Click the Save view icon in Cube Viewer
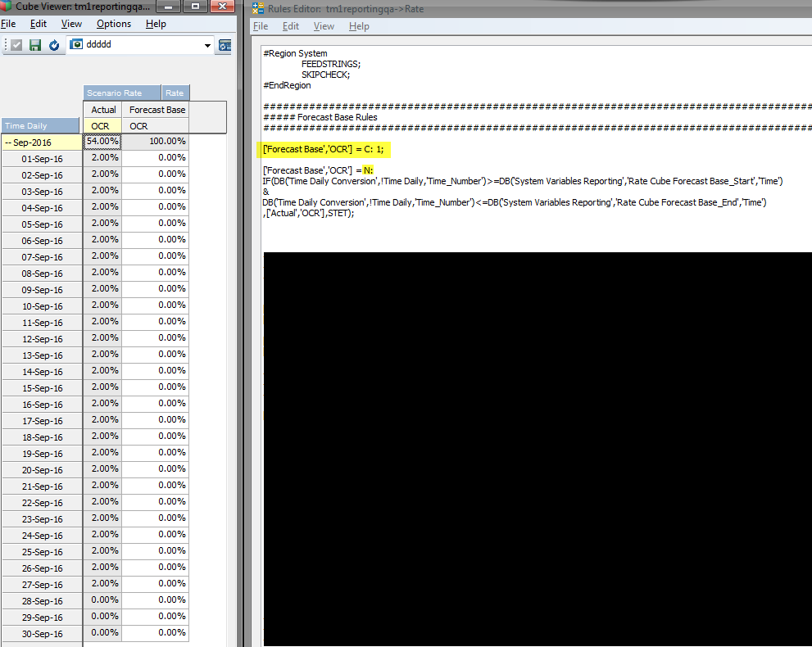 pyautogui.click(x=35, y=45)
